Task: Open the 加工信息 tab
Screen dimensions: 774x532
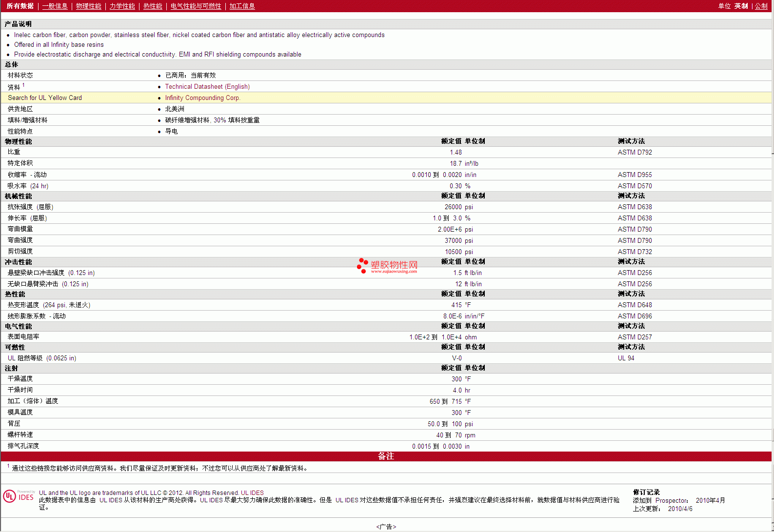Action: (242, 6)
